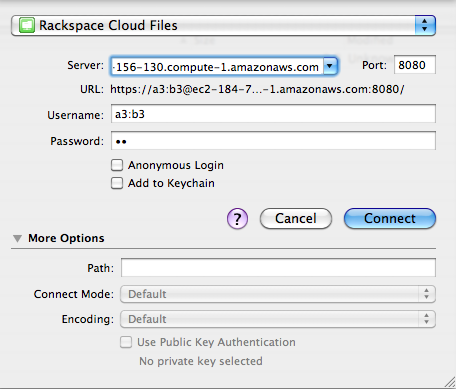The height and width of the screenshot is (389, 456).
Task: Check the Add to Keychain option
Action: 117,183
